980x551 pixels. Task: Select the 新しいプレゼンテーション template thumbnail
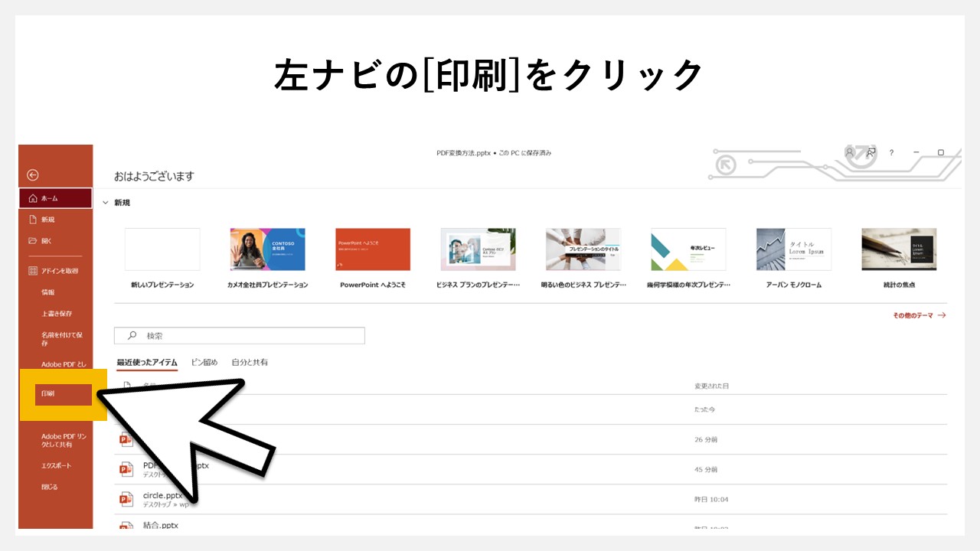coord(162,249)
